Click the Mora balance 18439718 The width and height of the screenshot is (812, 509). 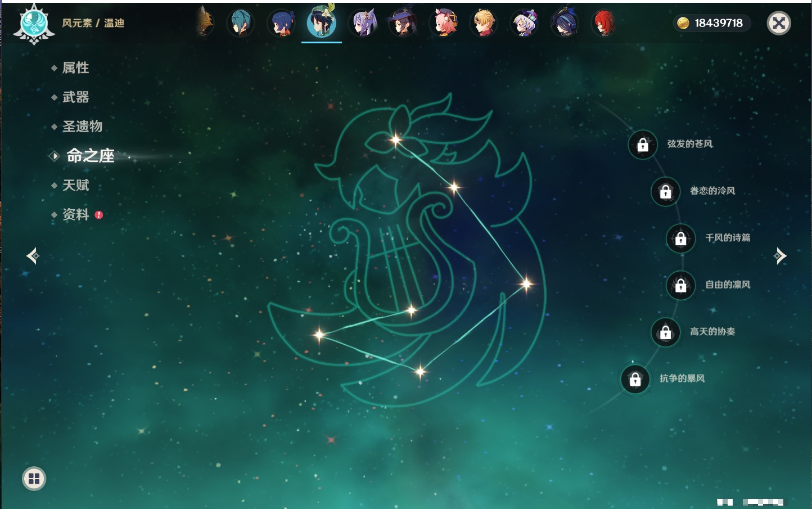coord(711,23)
